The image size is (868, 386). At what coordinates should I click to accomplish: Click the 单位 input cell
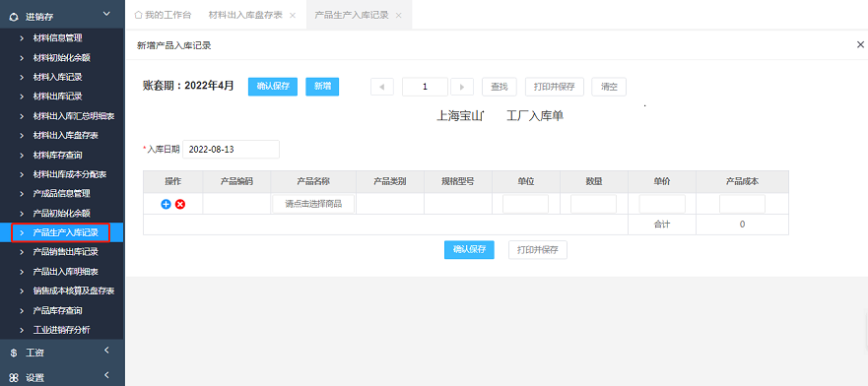point(525,204)
